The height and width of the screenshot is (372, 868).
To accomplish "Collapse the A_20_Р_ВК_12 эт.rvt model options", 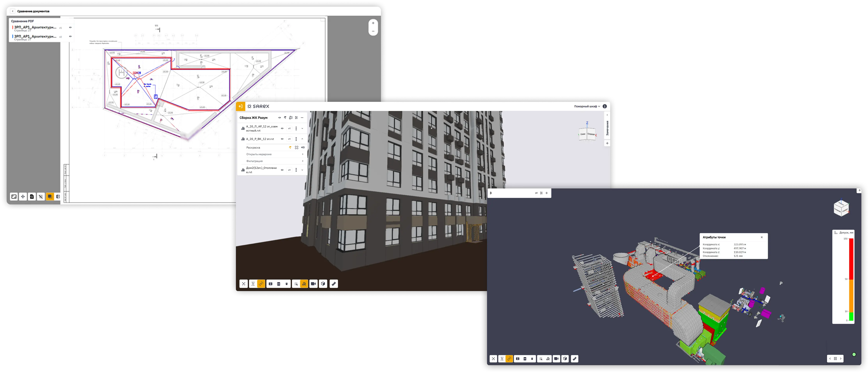I will tap(302, 139).
